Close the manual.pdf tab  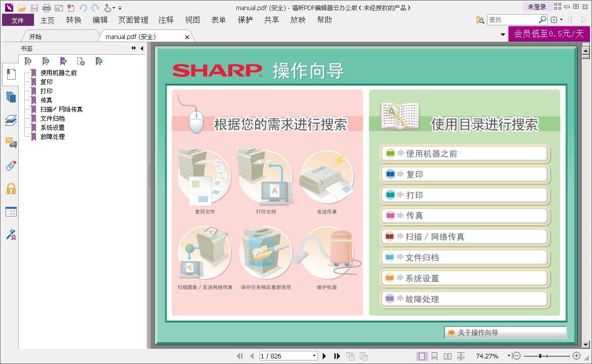click(187, 37)
